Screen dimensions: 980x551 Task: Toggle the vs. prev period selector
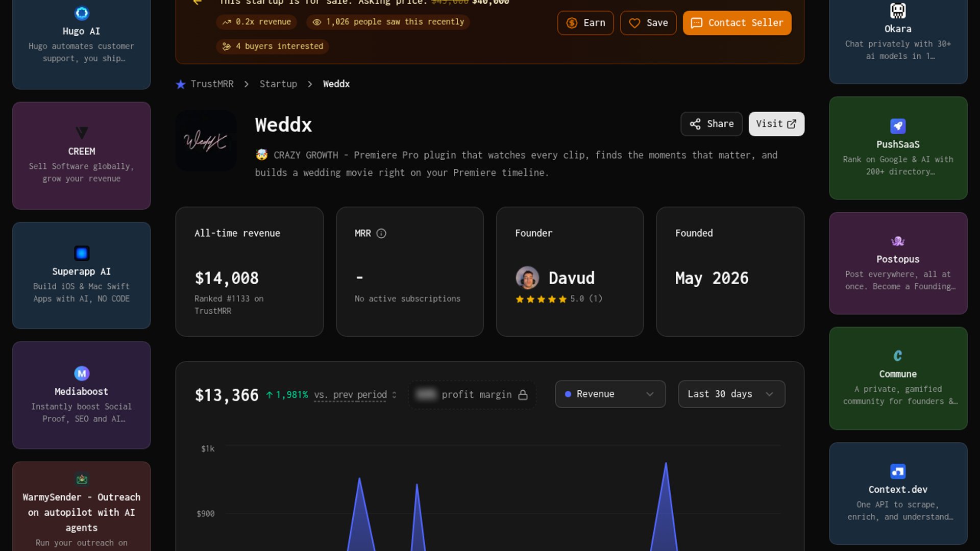355,395
